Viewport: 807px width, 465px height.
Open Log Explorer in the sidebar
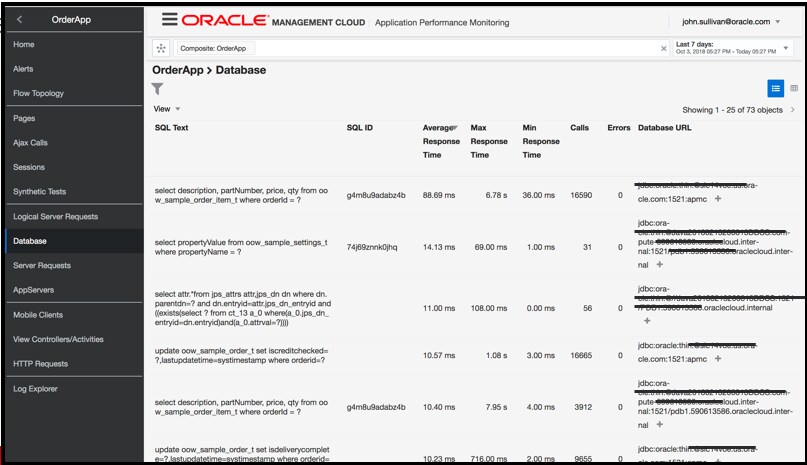tap(36, 389)
